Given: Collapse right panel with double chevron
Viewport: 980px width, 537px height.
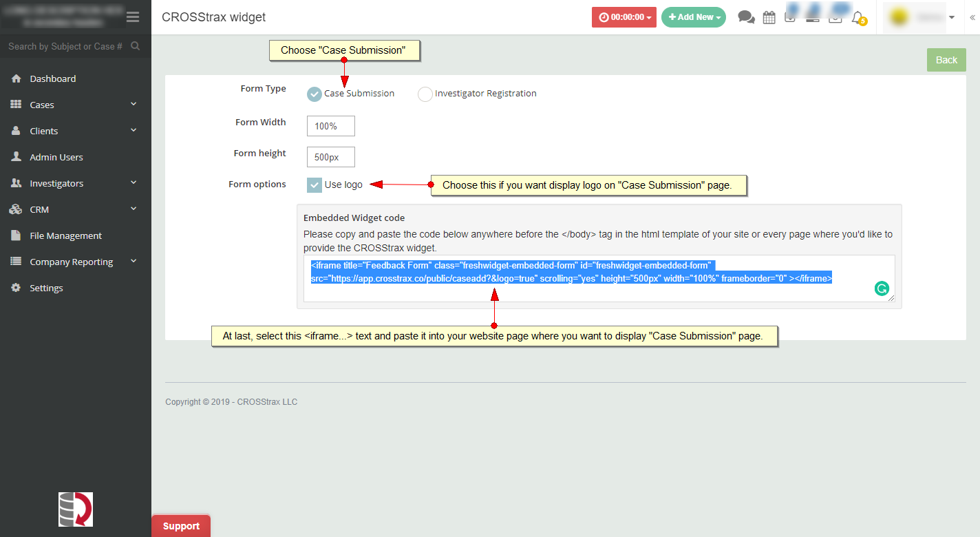Looking at the screenshot, I should [x=972, y=17].
